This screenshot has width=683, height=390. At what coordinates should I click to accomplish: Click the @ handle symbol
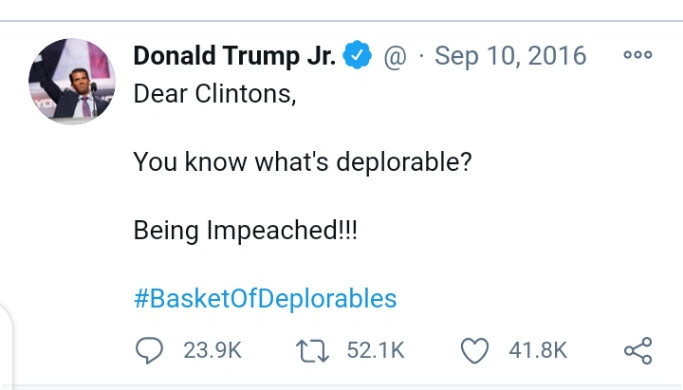pos(395,57)
